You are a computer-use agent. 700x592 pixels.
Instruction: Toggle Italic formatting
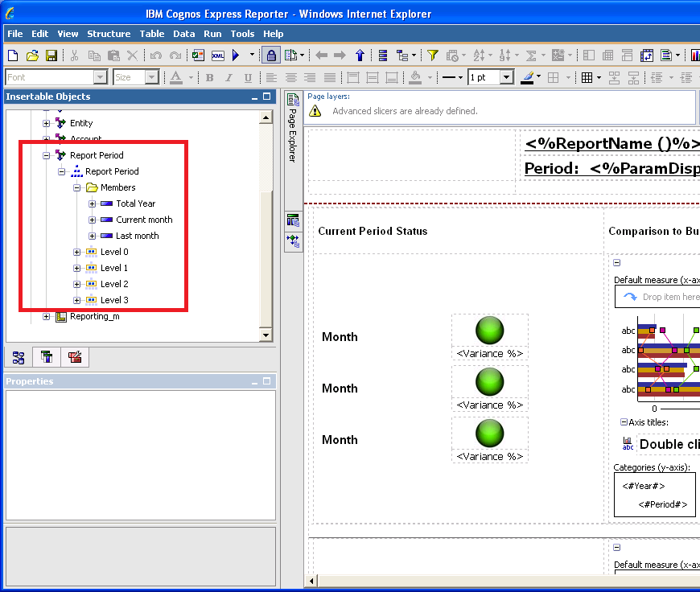tap(229, 78)
